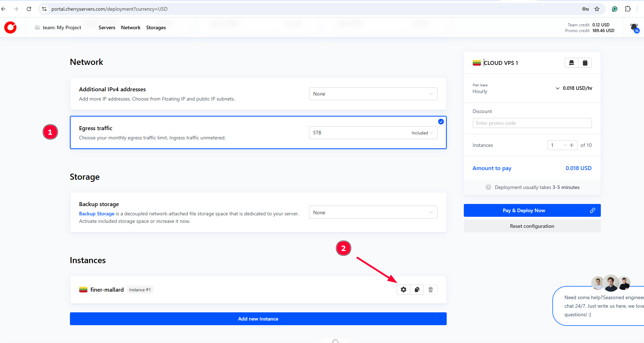Follow the Backup Storage link
Image resolution: width=644 pixels, height=343 pixels.
(x=97, y=214)
